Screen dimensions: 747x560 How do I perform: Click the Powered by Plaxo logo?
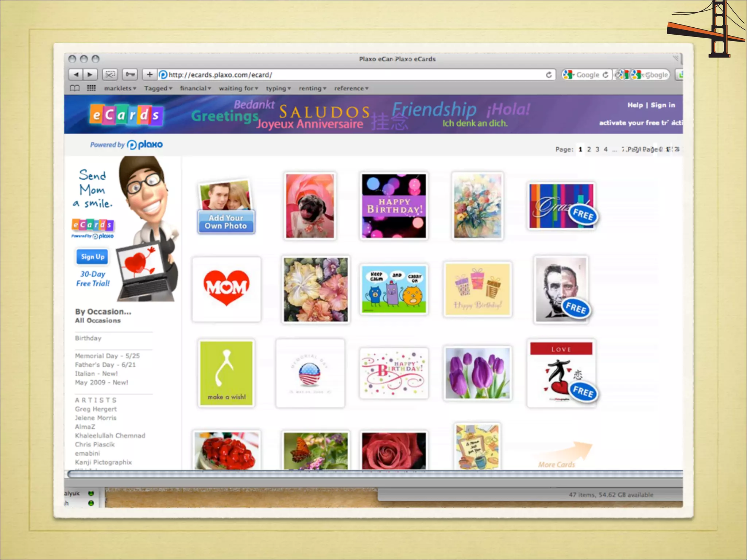point(126,145)
